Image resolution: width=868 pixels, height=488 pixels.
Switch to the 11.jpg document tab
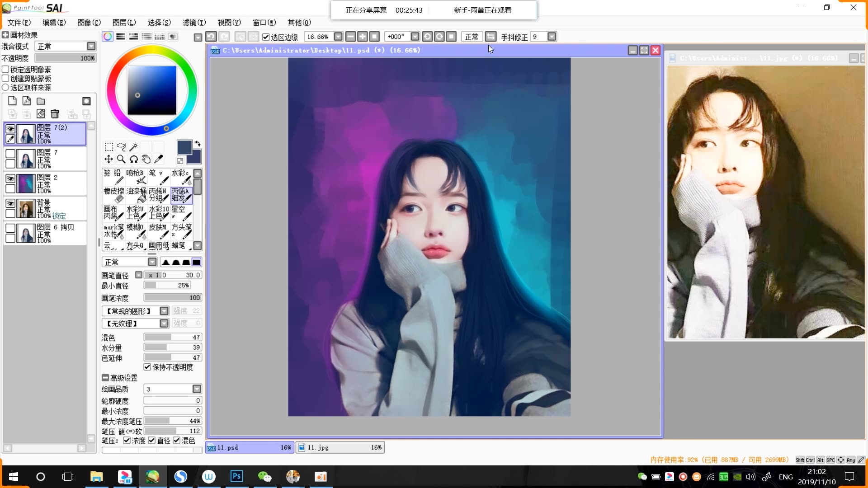[x=340, y=447]
